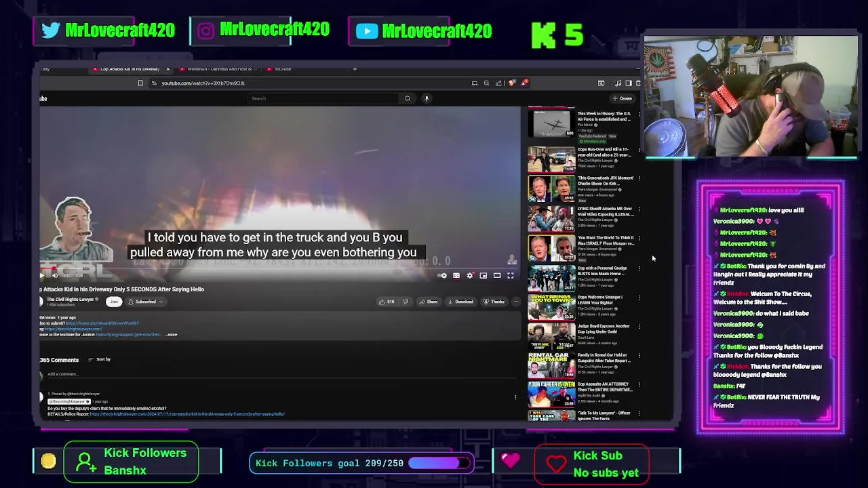Toggle subtitles/closed captions button

point(456,276)
